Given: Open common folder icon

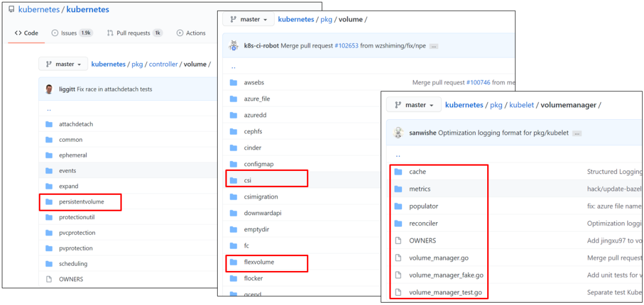Looking at the screenshot, I should (49, 139).
